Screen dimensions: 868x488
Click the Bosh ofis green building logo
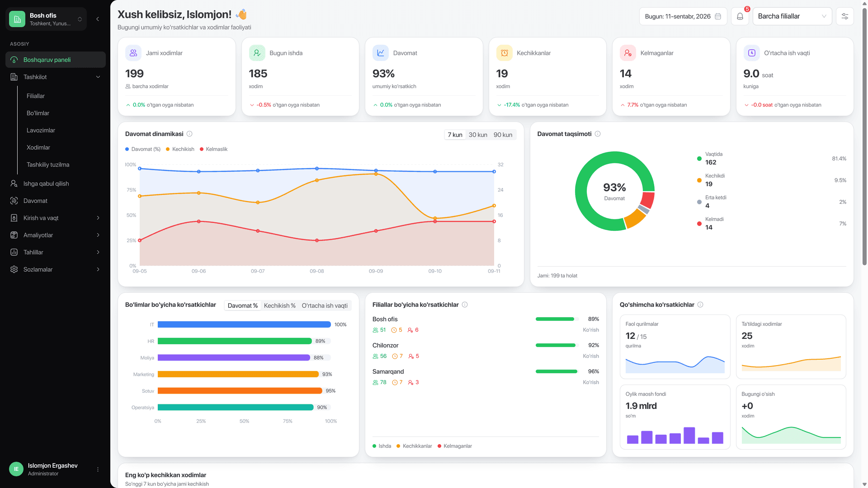[x=17, y=19]
